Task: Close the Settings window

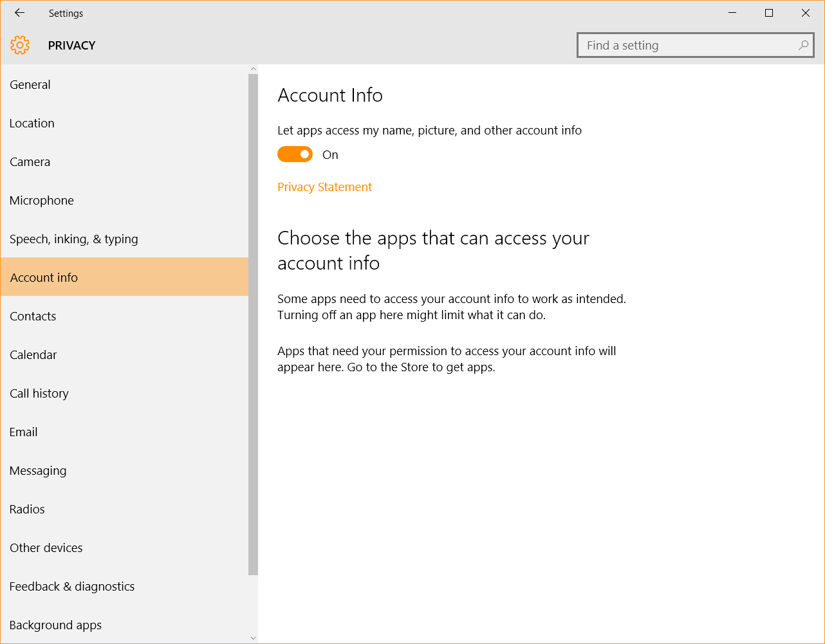Action: pyautogui.click(x=806, y=13)
